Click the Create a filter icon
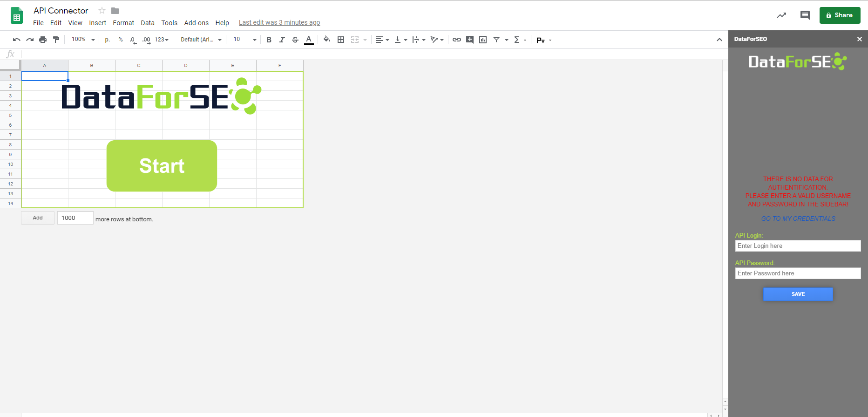868x417 pixels. (496, 40)
